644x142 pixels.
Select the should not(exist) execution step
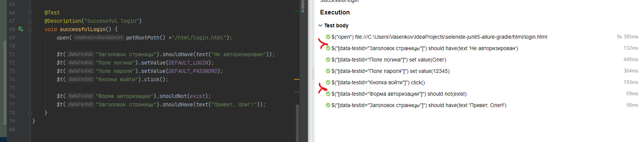[x=399, y=94]
